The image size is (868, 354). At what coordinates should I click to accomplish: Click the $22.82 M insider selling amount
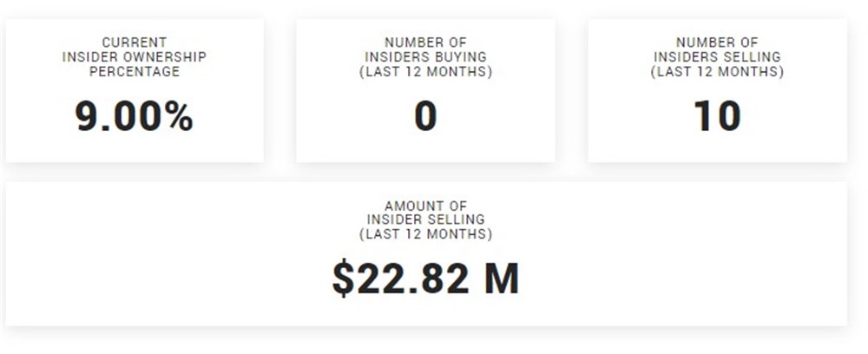(425, 279)
